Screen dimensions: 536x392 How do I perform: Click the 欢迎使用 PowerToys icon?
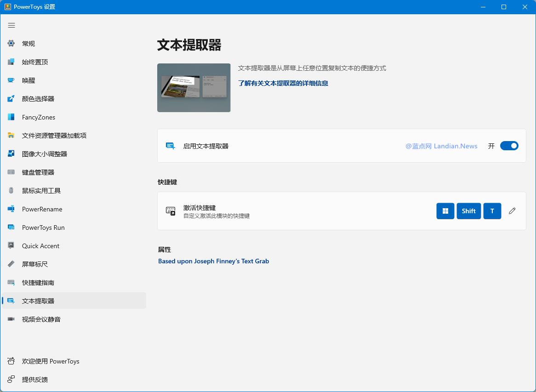coord(11,361)
